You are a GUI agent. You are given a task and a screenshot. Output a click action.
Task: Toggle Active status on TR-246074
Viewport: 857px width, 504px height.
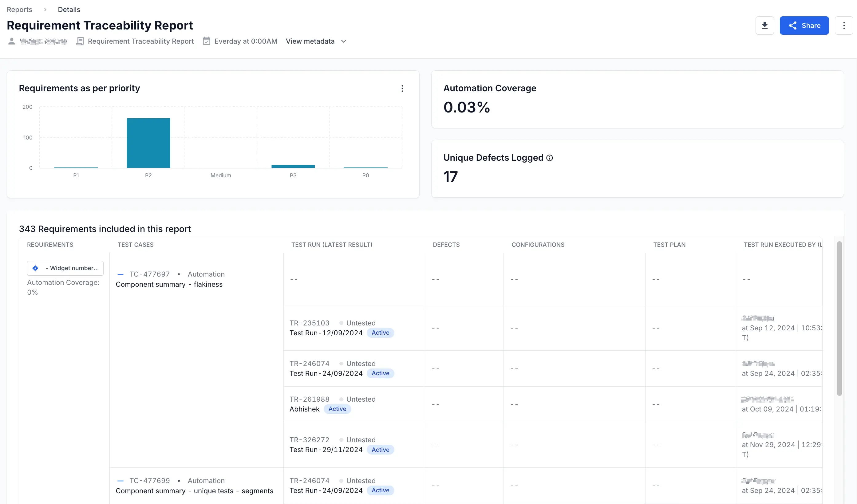pyautogui.click(x=381, y=373)
